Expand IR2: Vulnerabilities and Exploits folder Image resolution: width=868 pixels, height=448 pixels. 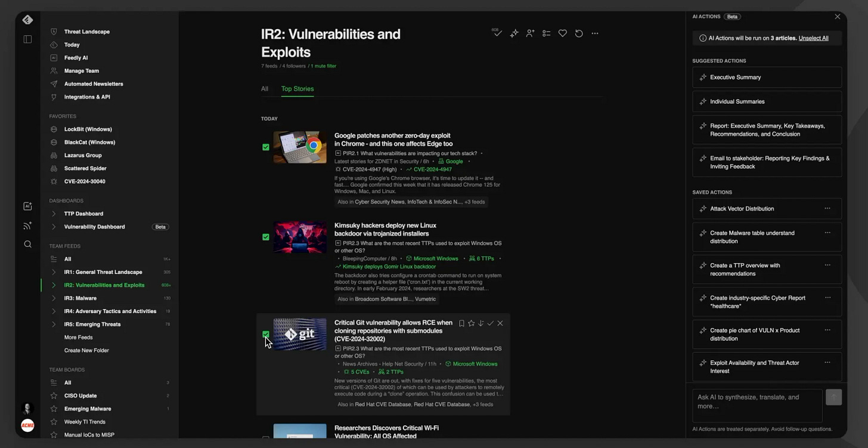(54, 285)
